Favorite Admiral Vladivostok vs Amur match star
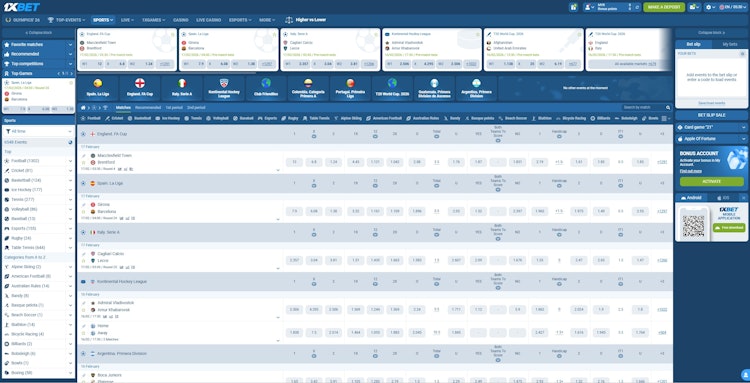Viewport: 750px width, 383px height. 83,310
